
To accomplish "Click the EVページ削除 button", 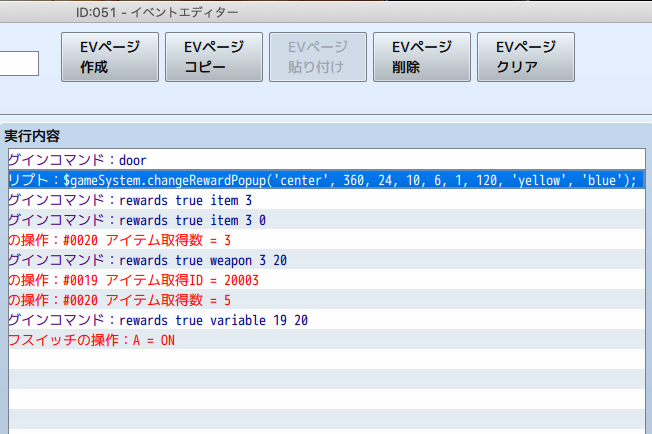I will [x=422, y=58].
